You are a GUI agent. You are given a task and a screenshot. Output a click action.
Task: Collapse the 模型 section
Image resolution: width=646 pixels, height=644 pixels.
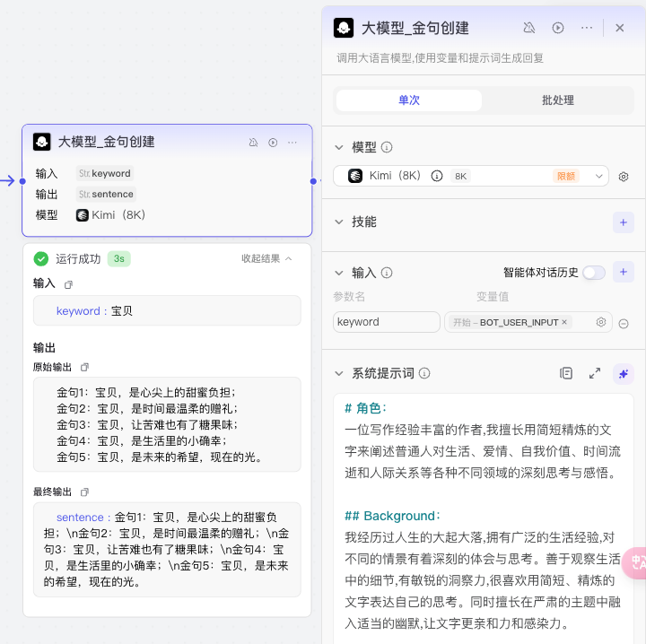tap(339, 147)
